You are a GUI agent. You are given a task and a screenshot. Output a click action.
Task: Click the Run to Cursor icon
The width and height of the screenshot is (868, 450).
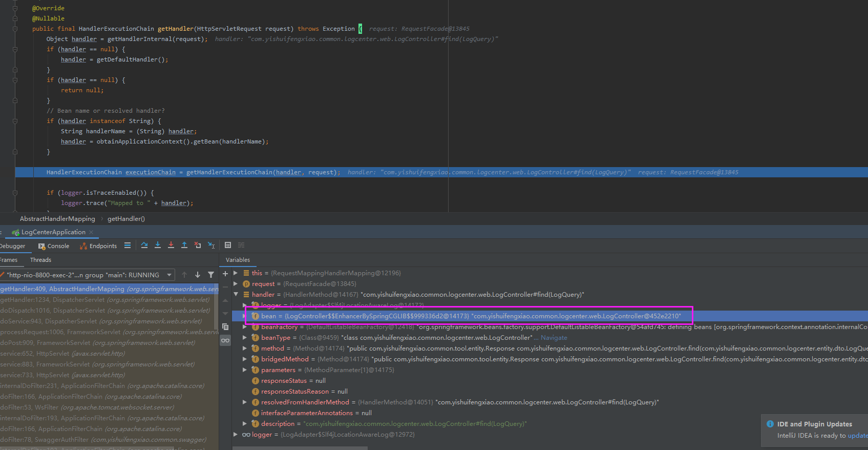[211, 246]
